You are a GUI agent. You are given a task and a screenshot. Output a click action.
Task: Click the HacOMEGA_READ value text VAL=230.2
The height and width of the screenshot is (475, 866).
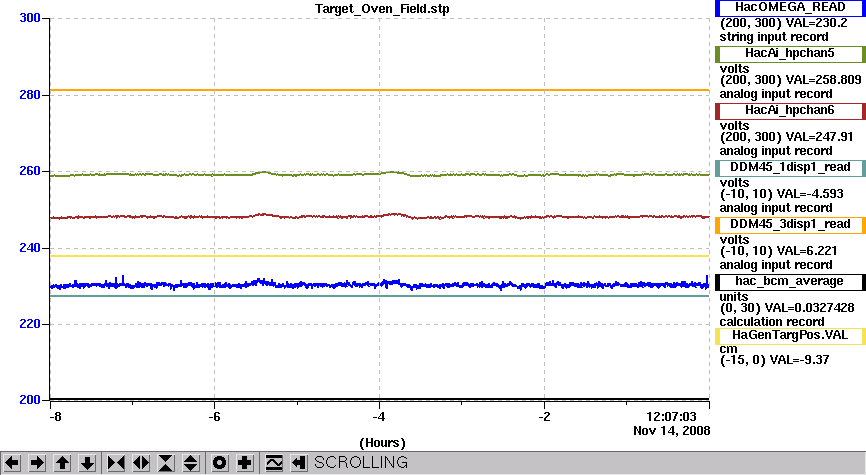pyautogui.click(x=816, y=23)
